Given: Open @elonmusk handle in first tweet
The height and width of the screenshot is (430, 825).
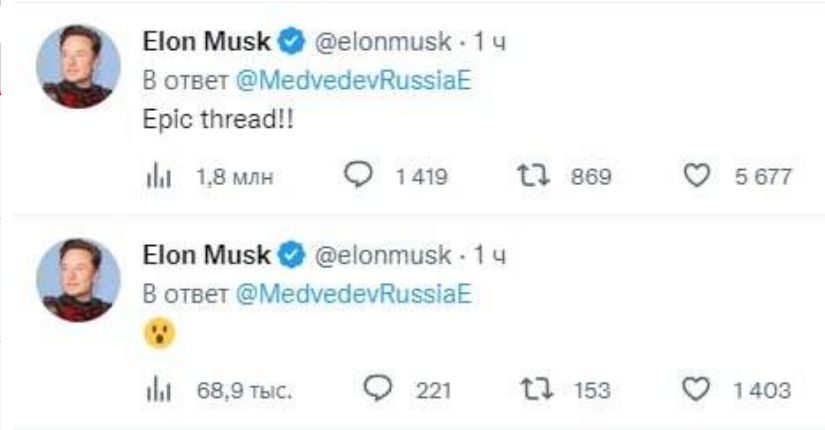Looking at the screenshot, I should coord(383,44).
